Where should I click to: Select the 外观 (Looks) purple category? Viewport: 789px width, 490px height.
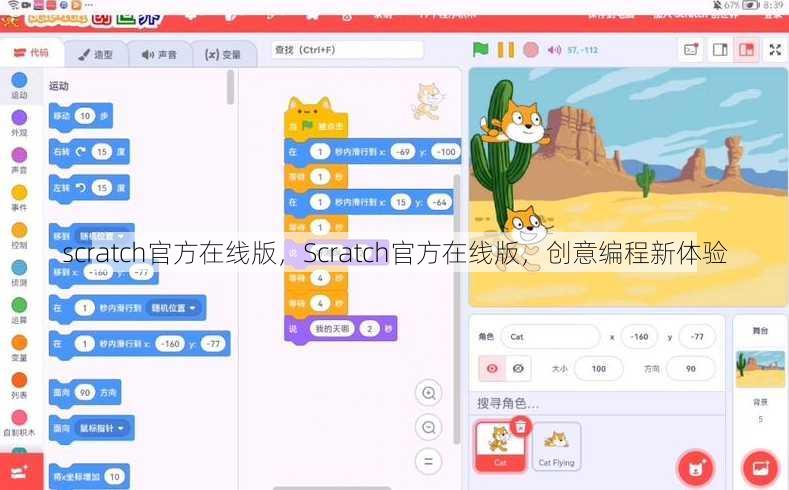click(x=19, y=123)
